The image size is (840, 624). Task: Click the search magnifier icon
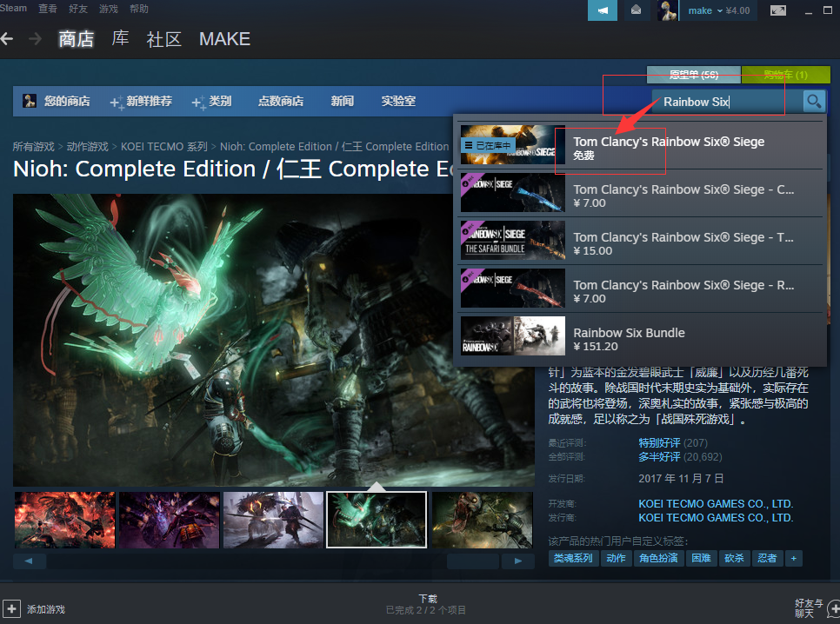pos(813,102)
